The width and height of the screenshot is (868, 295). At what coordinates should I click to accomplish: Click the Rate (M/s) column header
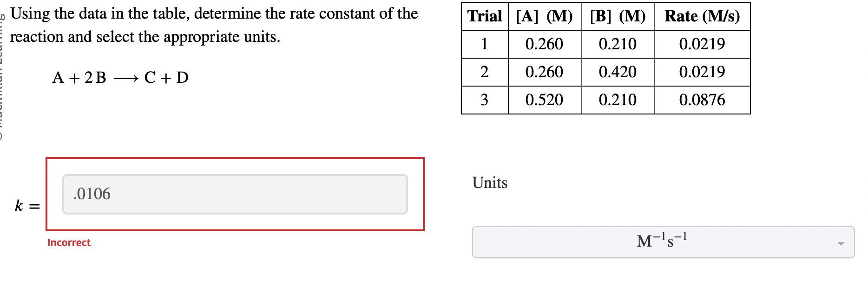click(703, 16)
